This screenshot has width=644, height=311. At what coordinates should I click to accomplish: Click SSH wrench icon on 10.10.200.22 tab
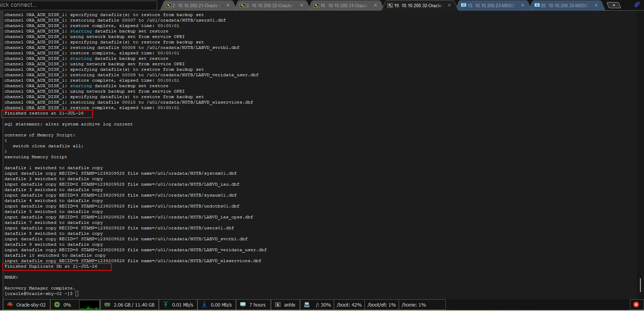pyautogui.click(x=242, y=5)
